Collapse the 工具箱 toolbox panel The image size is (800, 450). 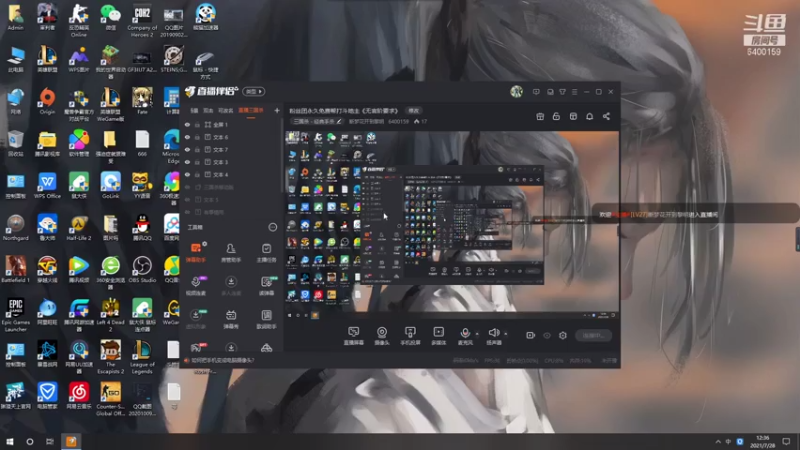272,227
